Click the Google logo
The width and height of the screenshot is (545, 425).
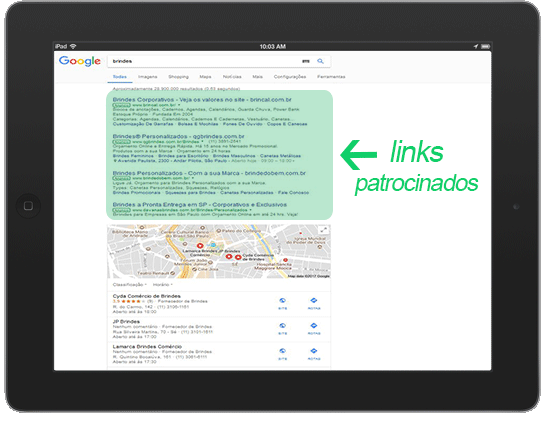click(80, 61)
